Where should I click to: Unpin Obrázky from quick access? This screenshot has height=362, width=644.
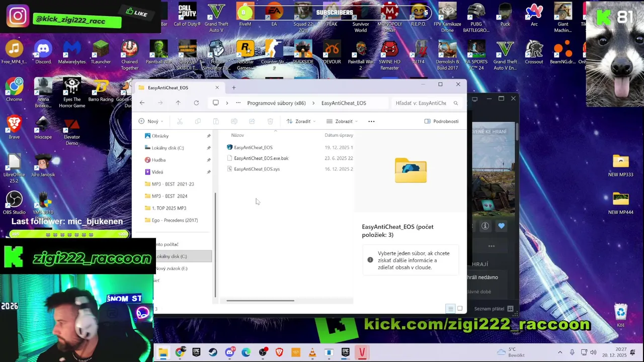(x=209, y=136)
